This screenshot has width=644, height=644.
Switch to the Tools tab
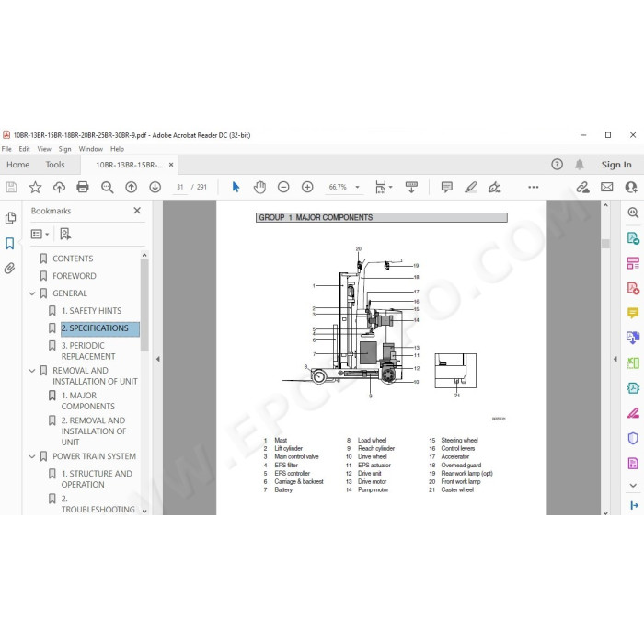click(55, 165)
